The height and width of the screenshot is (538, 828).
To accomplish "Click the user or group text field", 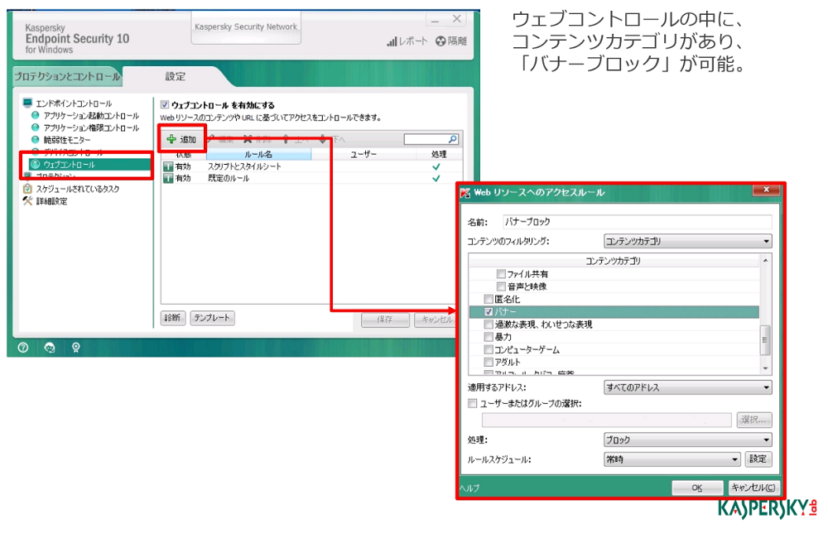I will click(607, 420).
